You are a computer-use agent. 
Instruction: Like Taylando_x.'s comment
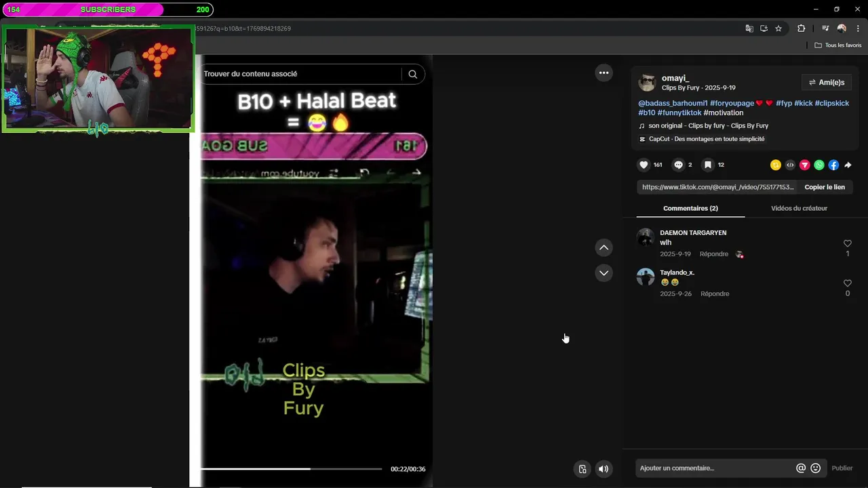pyautogui.click(x=848, y=283)
